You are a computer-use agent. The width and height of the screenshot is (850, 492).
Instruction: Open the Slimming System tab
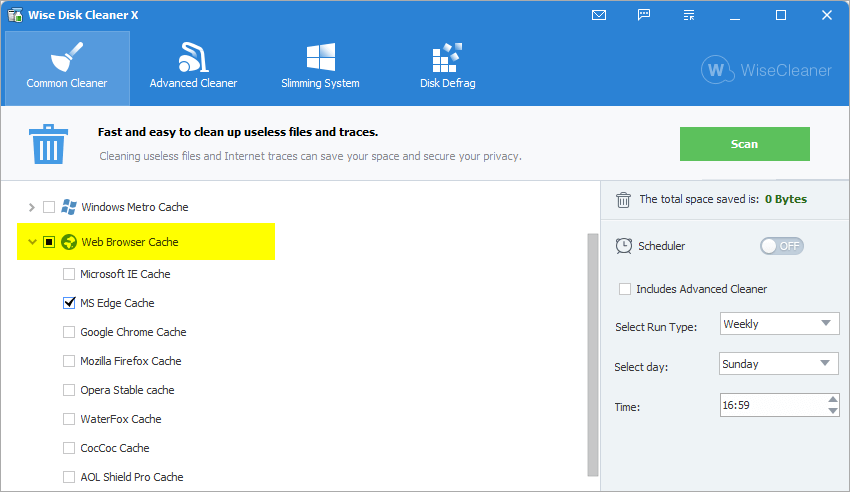pyautogui.click(x=320, y=68)
